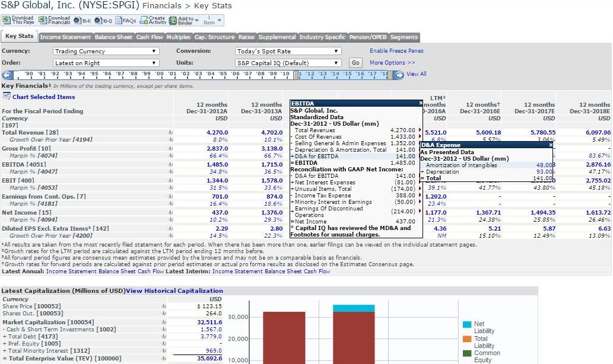Open the Conversion dropdown

pos(288,51)
